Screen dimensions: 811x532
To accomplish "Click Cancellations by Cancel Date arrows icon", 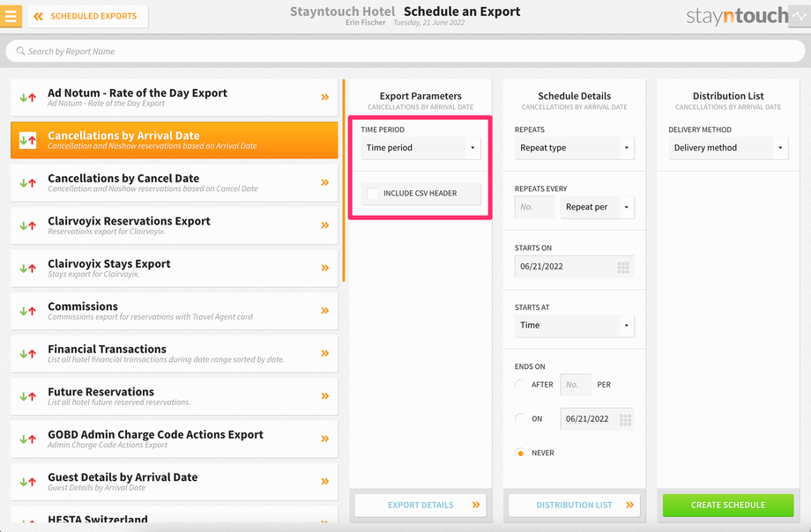I will (x=28, y=183).
